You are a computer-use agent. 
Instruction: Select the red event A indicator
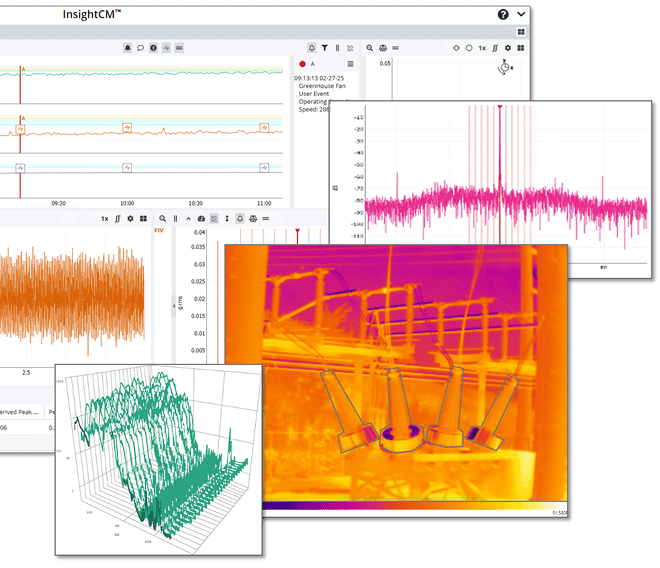(x=302, y=63)
